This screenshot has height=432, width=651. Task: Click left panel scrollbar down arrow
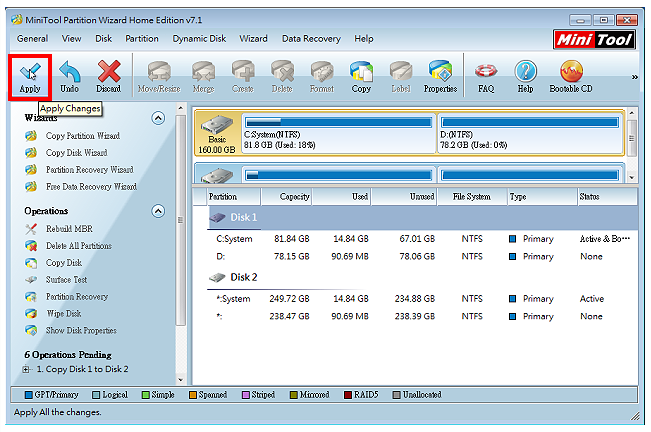tap(181, 379)
